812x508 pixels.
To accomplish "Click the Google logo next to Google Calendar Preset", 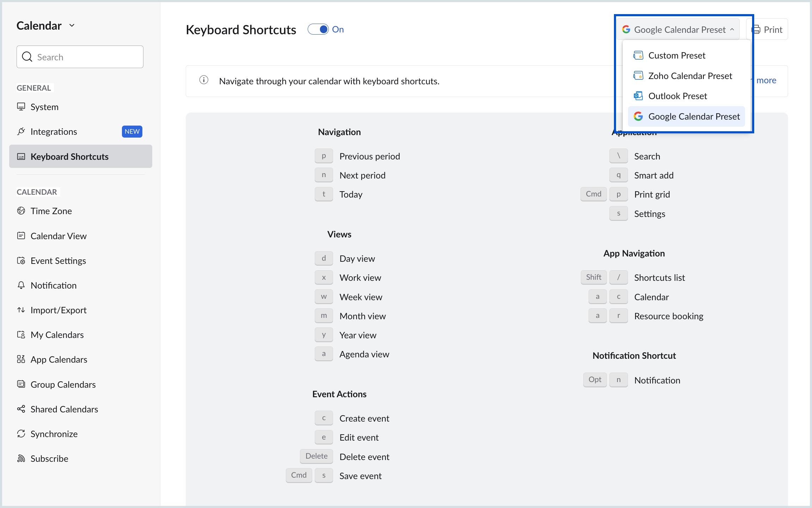I will click(x=626, y=29).
